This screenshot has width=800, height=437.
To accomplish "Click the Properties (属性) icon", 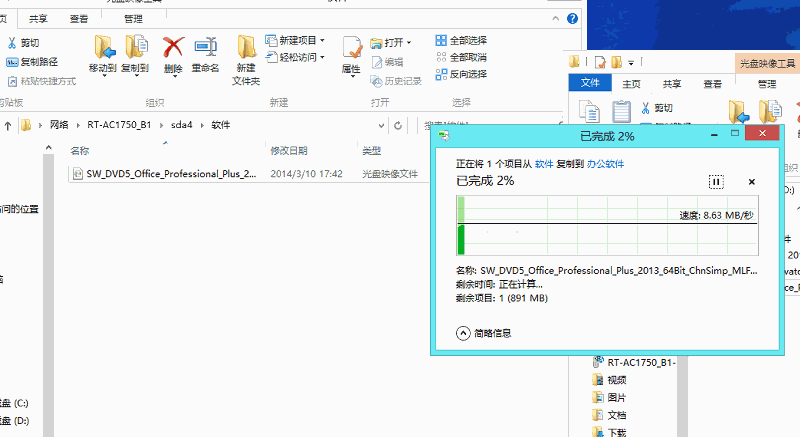I will (352, 48).
